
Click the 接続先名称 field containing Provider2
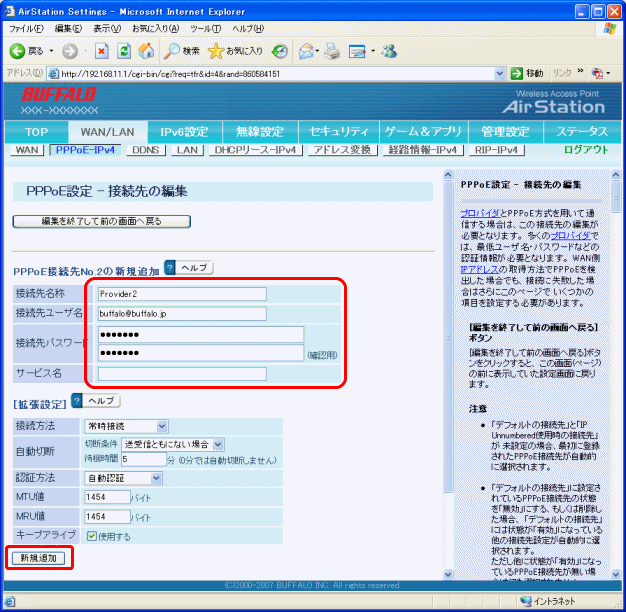[x=182, y=294]
